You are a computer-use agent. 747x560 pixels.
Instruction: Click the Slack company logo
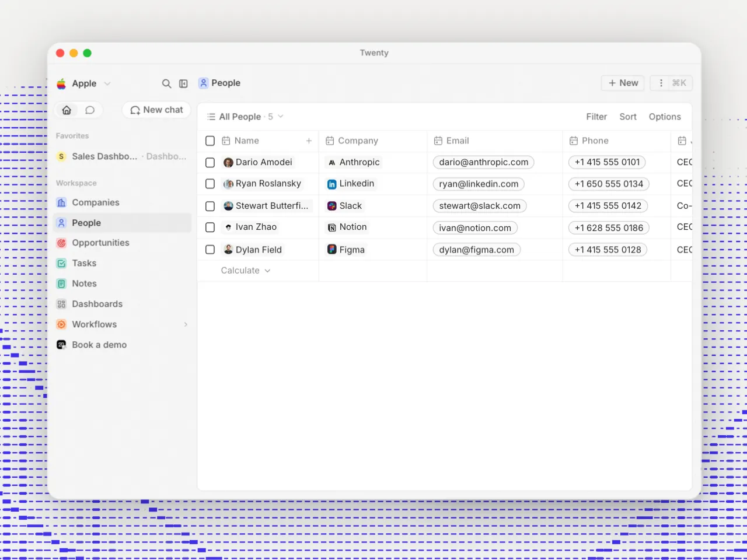tap(331, 206)
